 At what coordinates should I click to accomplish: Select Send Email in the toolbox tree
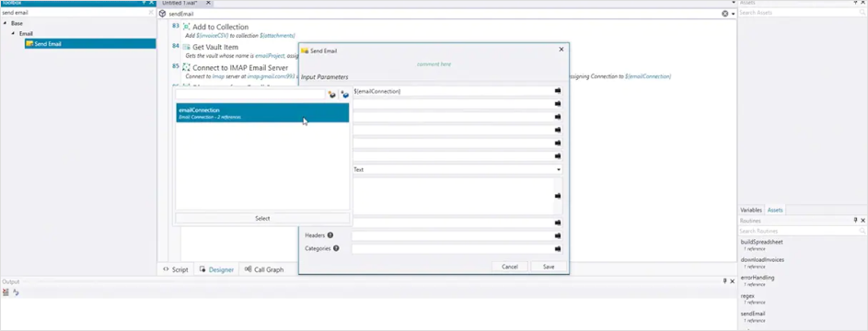coord(90,43)
